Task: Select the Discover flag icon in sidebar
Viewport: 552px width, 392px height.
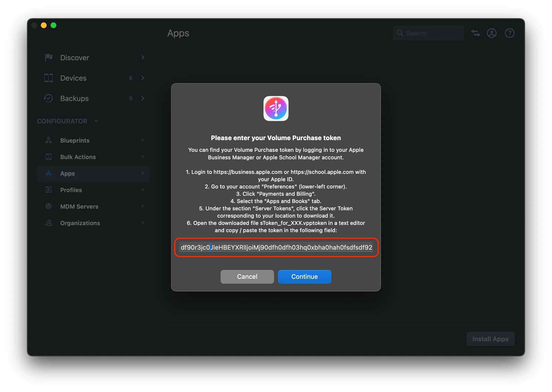Action: [48, 58]
